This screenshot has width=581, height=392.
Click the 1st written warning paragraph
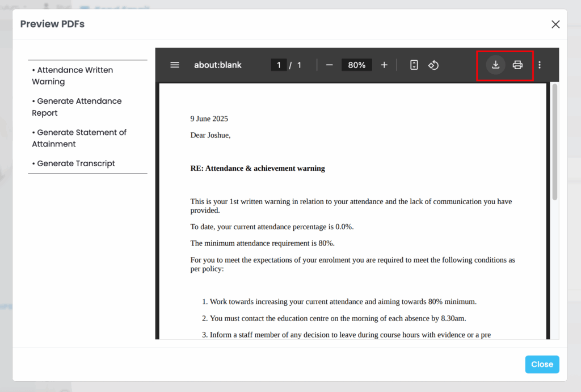click(351, 205)
